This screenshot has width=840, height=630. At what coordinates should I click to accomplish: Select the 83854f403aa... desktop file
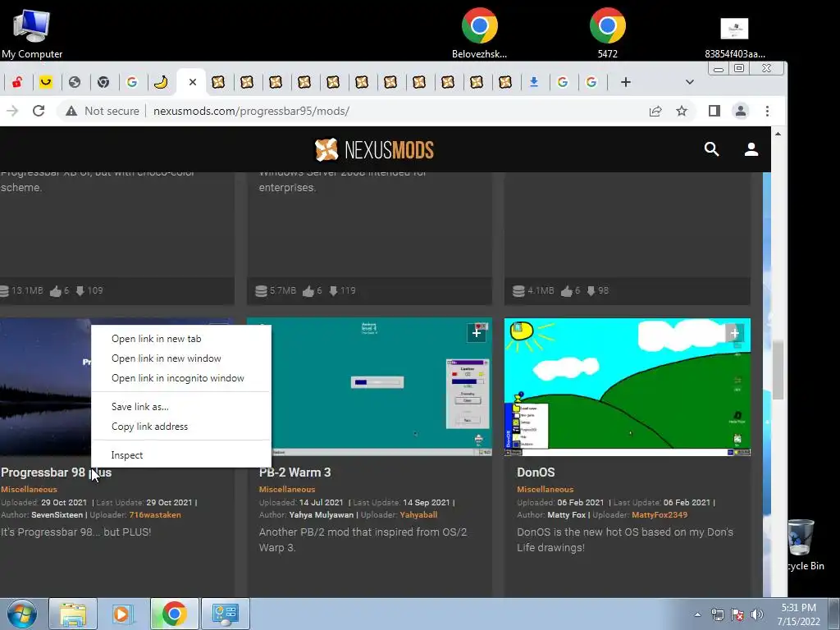(734, 38)
